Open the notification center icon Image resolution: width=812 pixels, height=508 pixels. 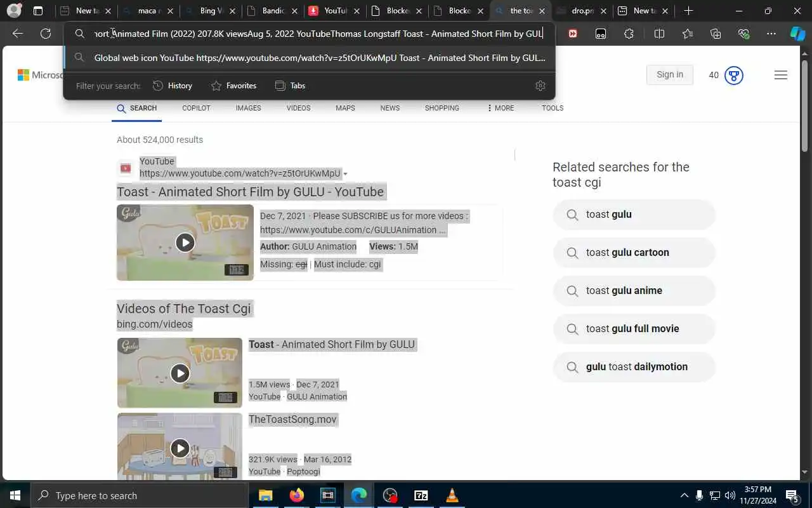[x=792, y=495]
